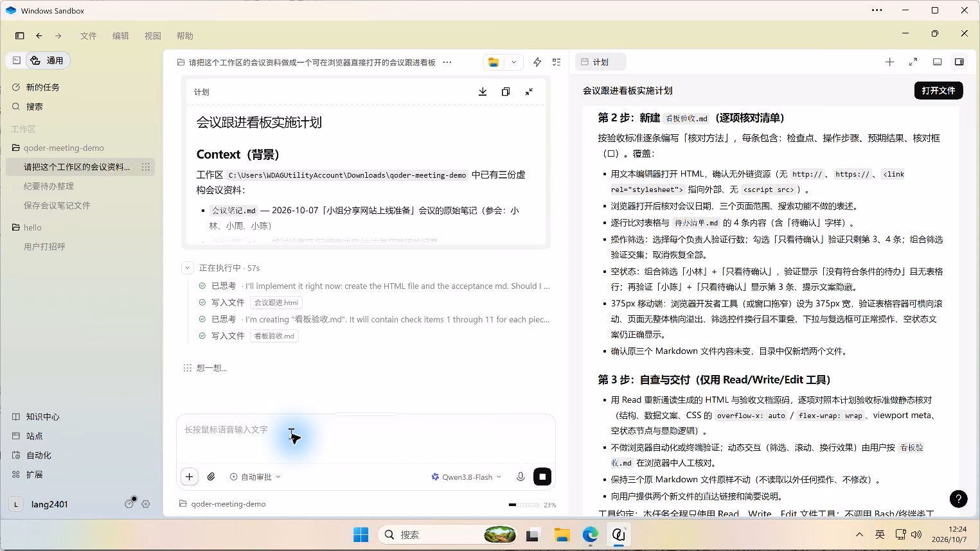Open the task checklist icon in chat header
Viewport: 980px width, 551px height.
(557, 62)
